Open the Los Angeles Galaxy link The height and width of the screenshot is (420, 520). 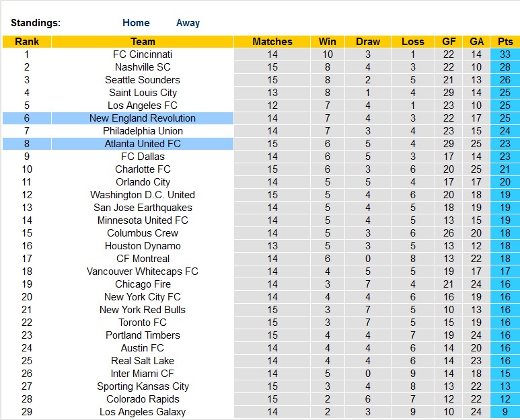coord(143,412)
